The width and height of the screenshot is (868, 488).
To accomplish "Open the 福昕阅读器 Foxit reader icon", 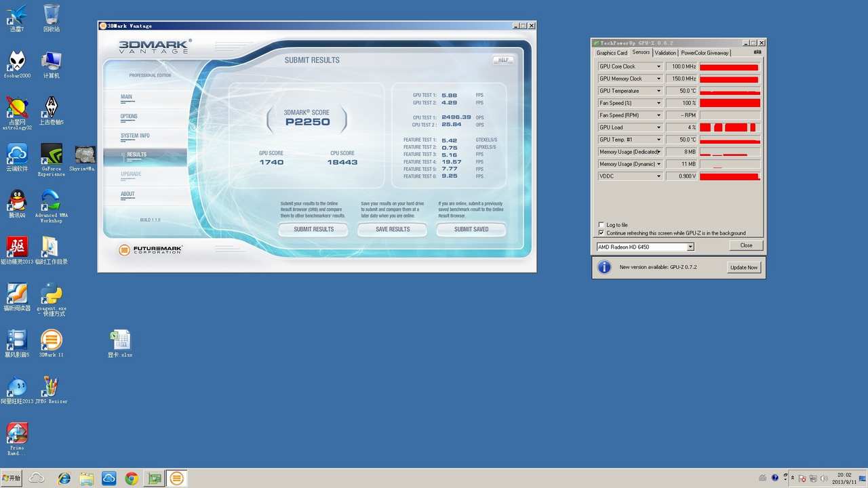I will click(17, 297).
